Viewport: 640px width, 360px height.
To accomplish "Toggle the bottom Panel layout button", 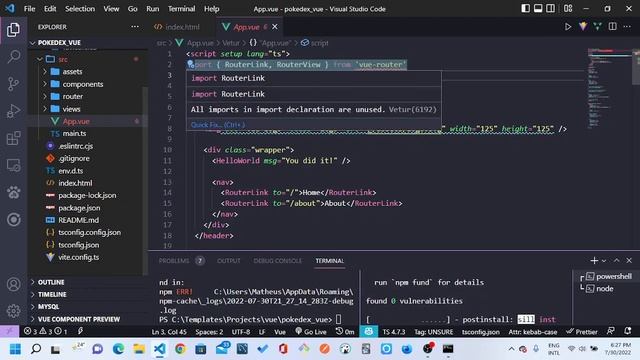I will coord(538,9).
